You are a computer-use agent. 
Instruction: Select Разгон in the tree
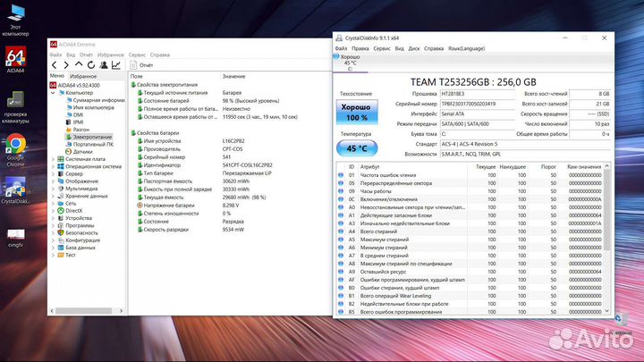tap(77, 130)
